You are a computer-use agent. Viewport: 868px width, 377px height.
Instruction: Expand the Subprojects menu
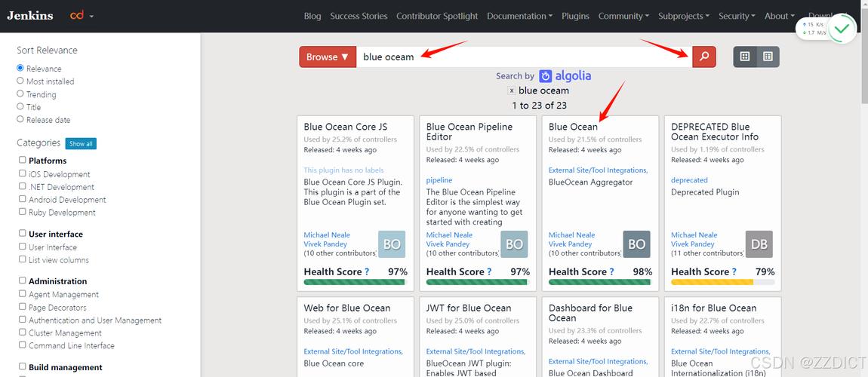[x=684, y=16]
